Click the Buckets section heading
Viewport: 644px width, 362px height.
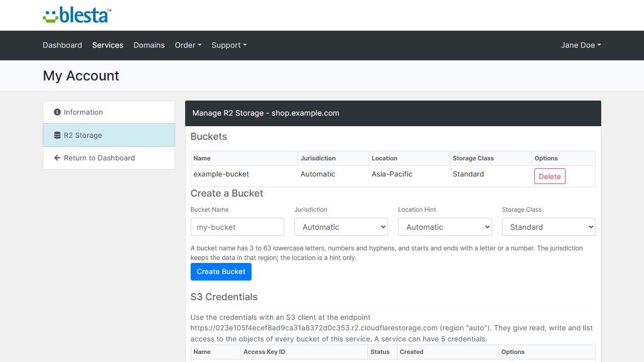coord(209,137)
